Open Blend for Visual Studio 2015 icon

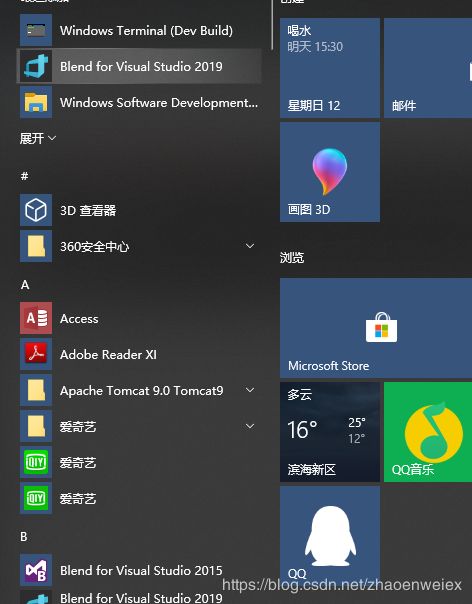36,570
